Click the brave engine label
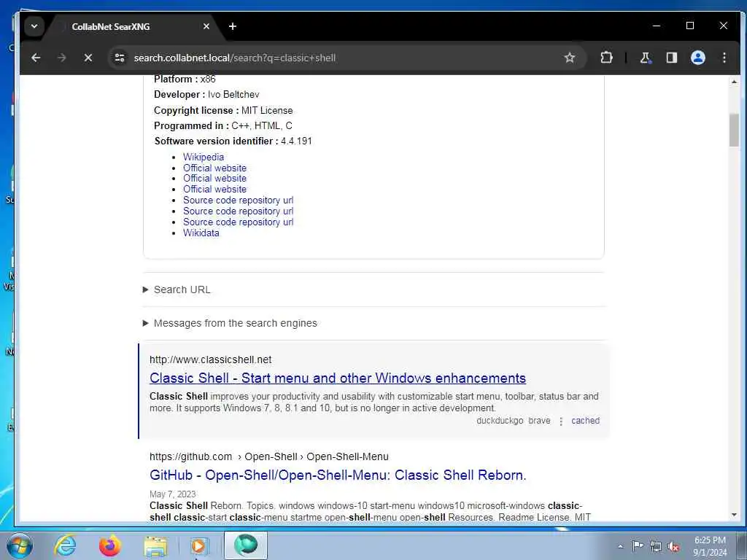Viewport: 747px width, 560px height. pos(539,421)
